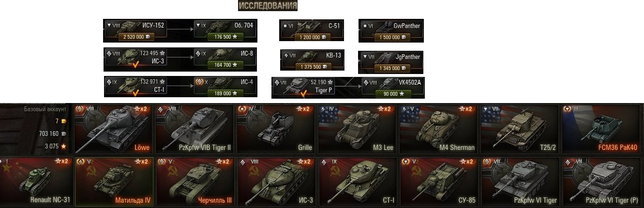Select the PzKpfw VIB Tiger II tank
644x208 pixels.
[194, 129]
